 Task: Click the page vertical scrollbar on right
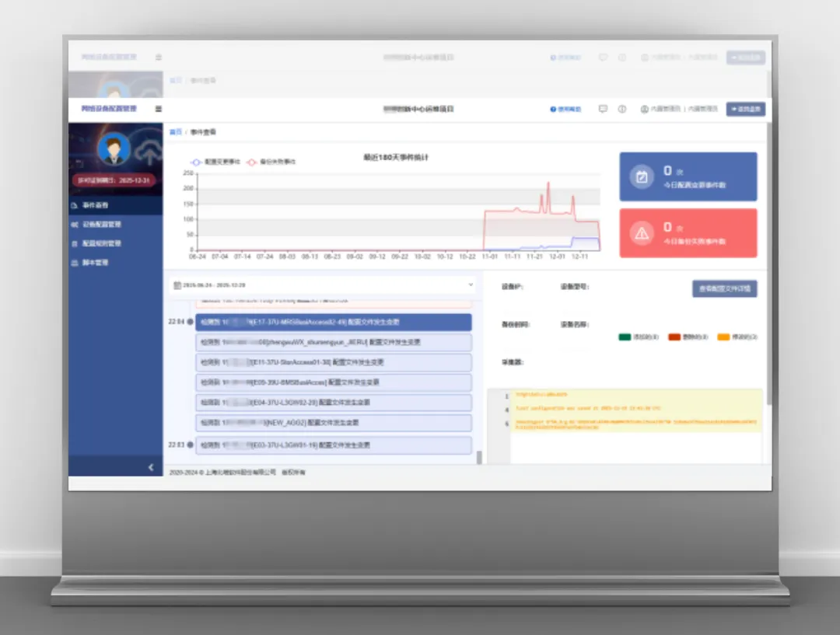pyautogui.click(x=768, y=265)
